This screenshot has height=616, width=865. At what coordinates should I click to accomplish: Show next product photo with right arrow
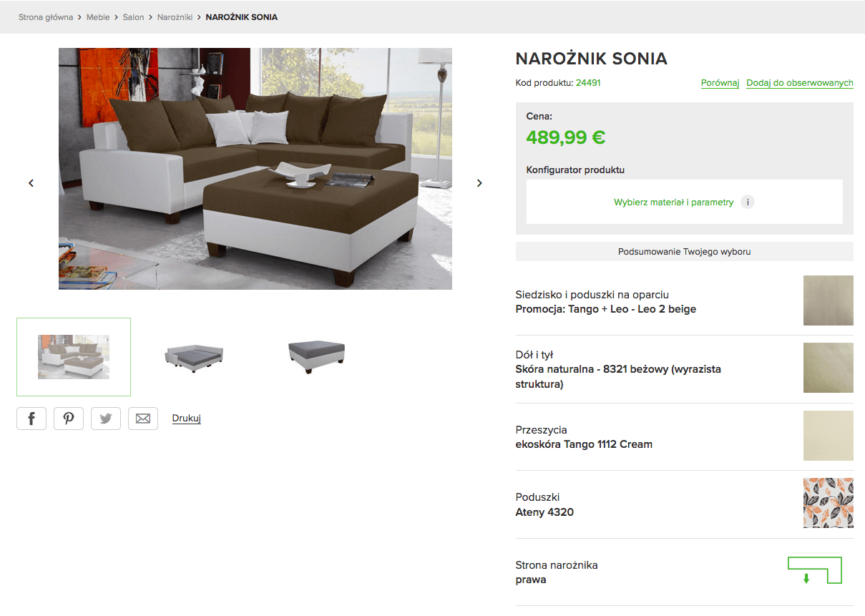[x=479, y=183]
